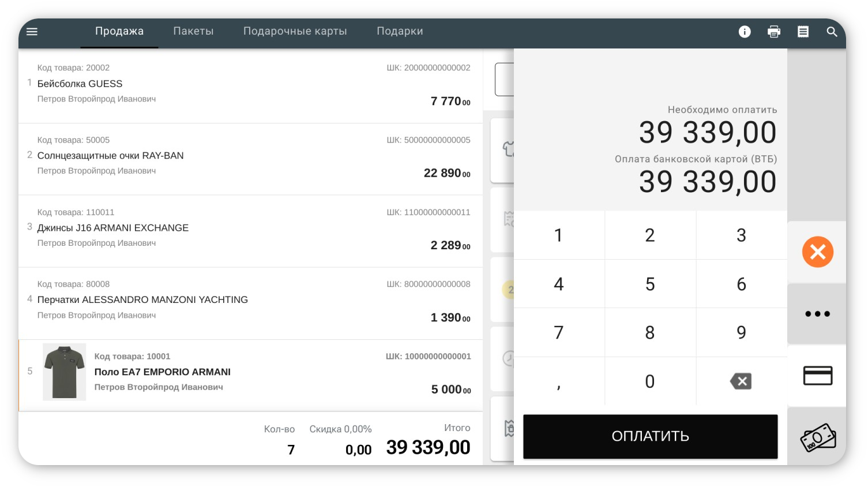This screenshot has height=487, width=868.
Task: Tap digit 3 on the keypad
Action: [x=742, y=235]
